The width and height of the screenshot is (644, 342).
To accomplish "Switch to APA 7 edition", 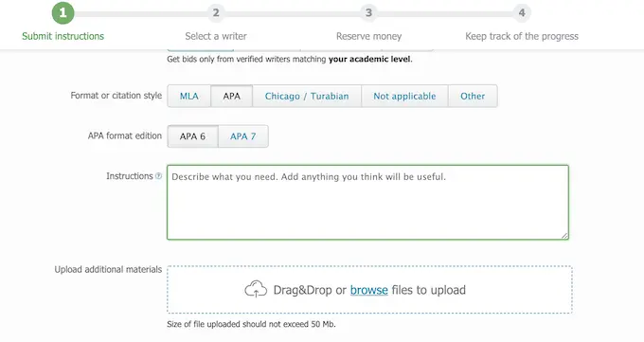I will (243, 136).
